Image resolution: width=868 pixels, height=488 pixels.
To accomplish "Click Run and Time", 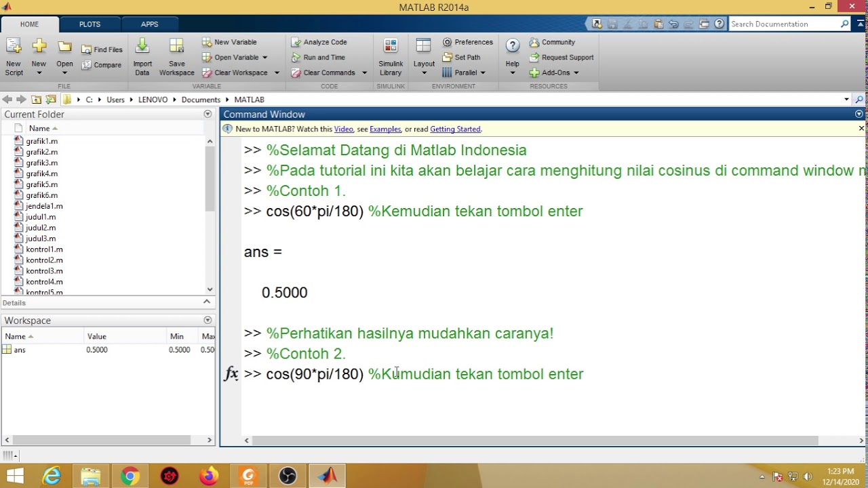I will pos(318,58).
